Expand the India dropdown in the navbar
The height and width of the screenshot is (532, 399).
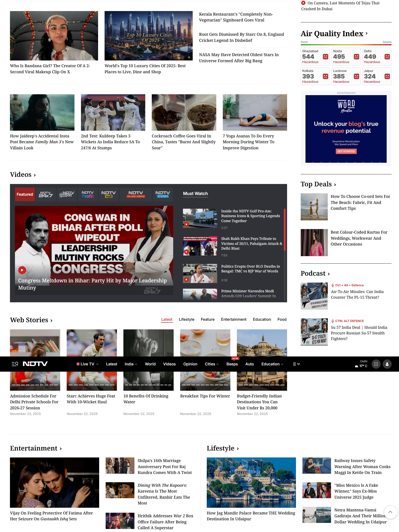coord(131,364)
